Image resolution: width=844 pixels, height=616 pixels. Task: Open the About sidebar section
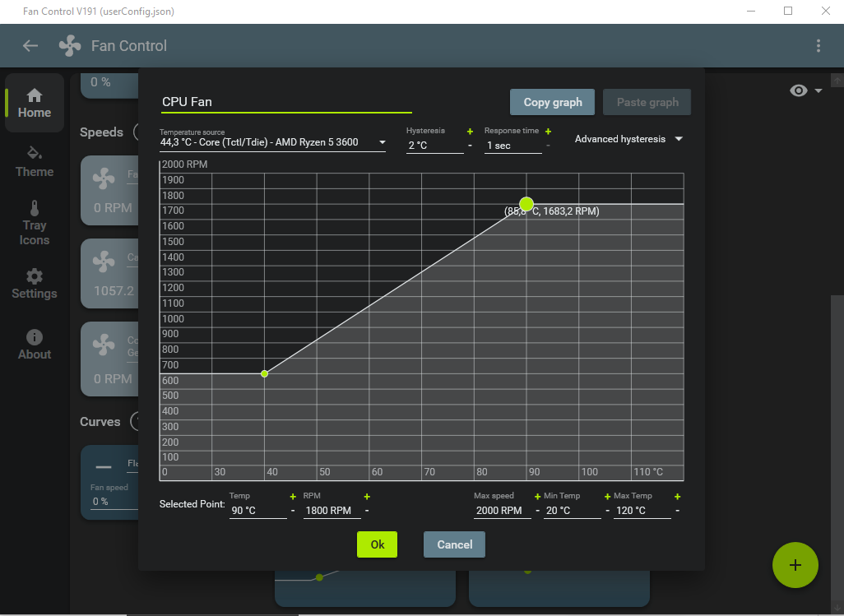(35, 345)
